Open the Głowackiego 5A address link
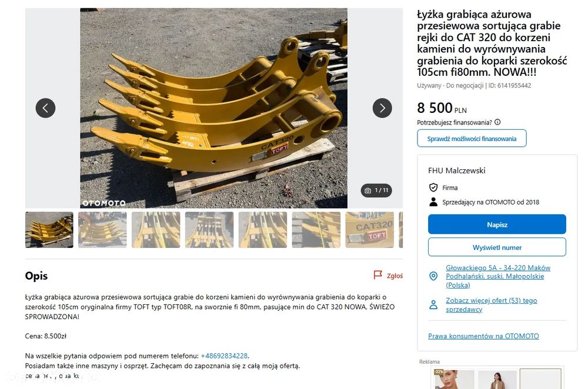Image resolution: width=588 pixels, height=389 pixels. [497, 276]
